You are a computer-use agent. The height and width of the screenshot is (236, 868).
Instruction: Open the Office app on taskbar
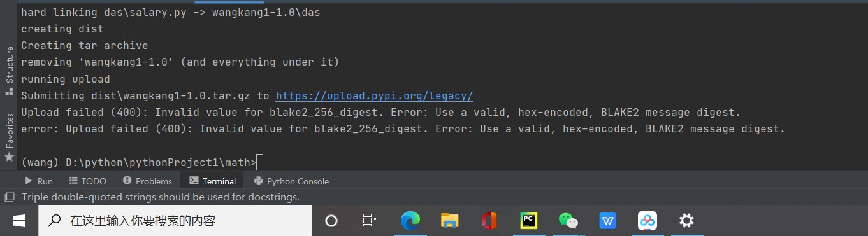tap(489, 221)
